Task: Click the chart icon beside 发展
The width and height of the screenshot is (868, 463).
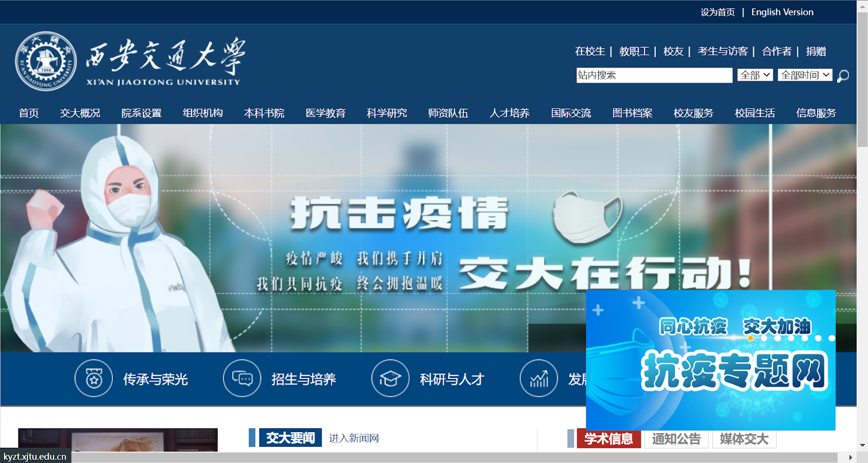Action: (x=539, y=378)
